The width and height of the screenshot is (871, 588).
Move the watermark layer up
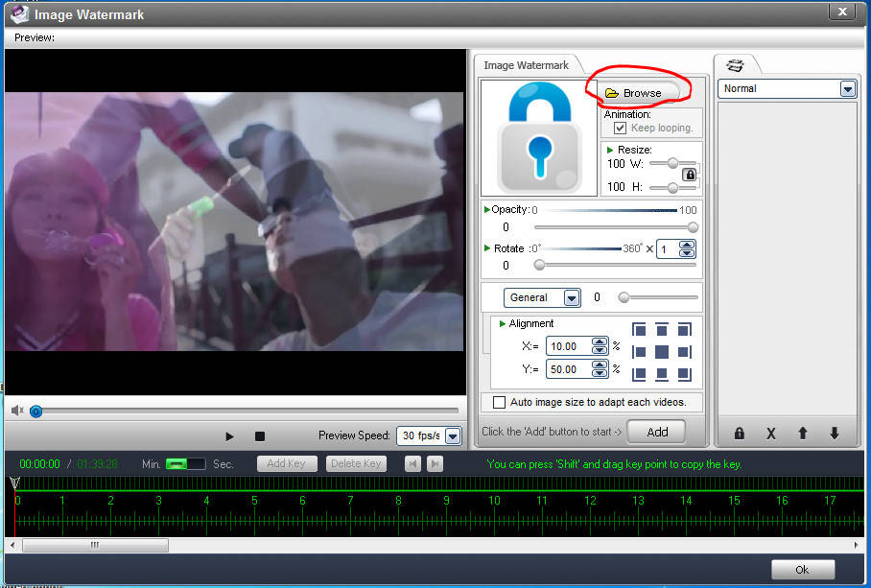803,434
